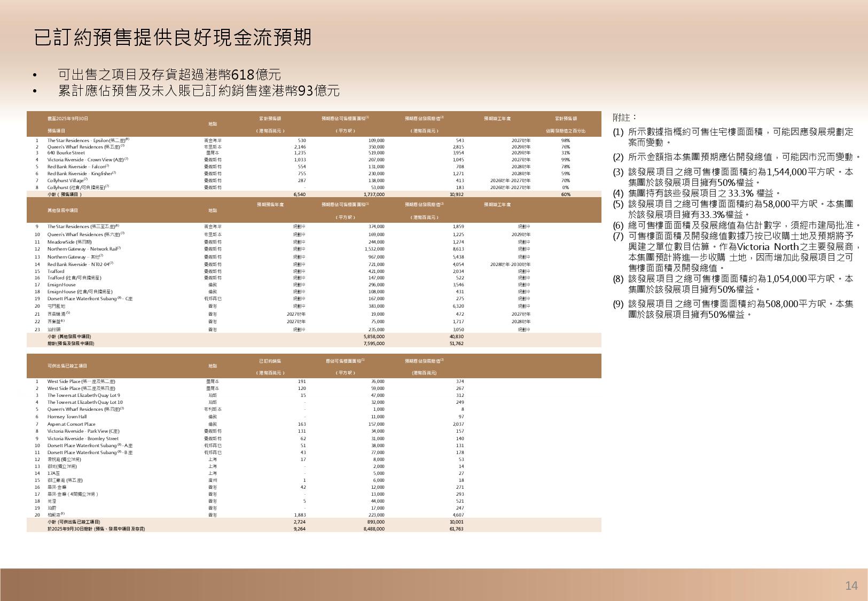Click the 附註 notes heading

(624, 118)
